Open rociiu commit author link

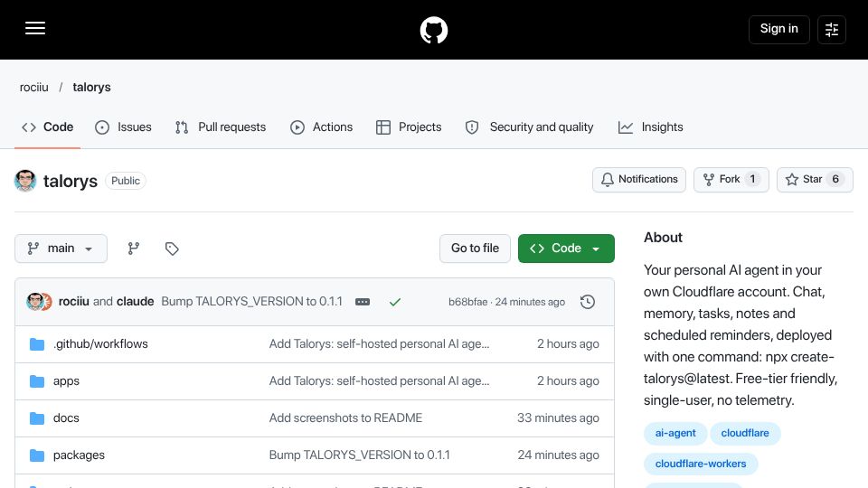click(x=73, y=302)
